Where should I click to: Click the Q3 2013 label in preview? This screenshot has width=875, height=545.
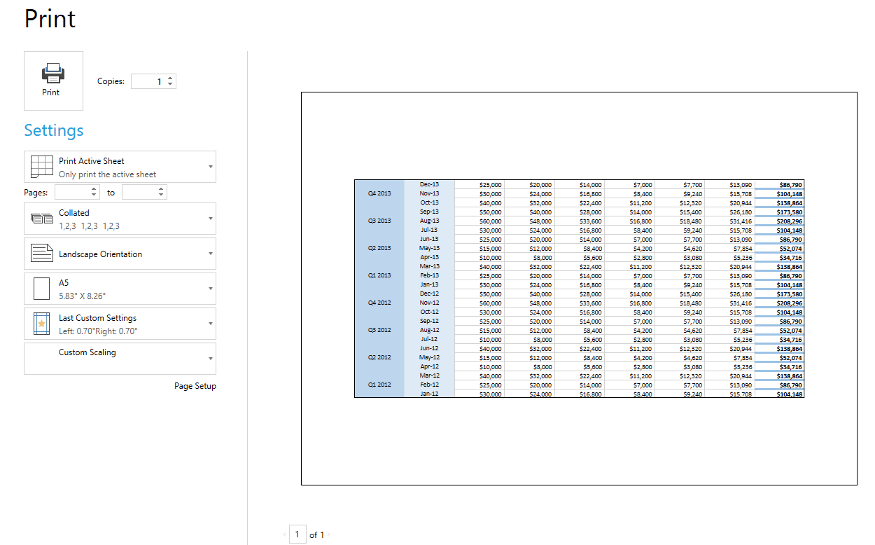tap(379, 221)
